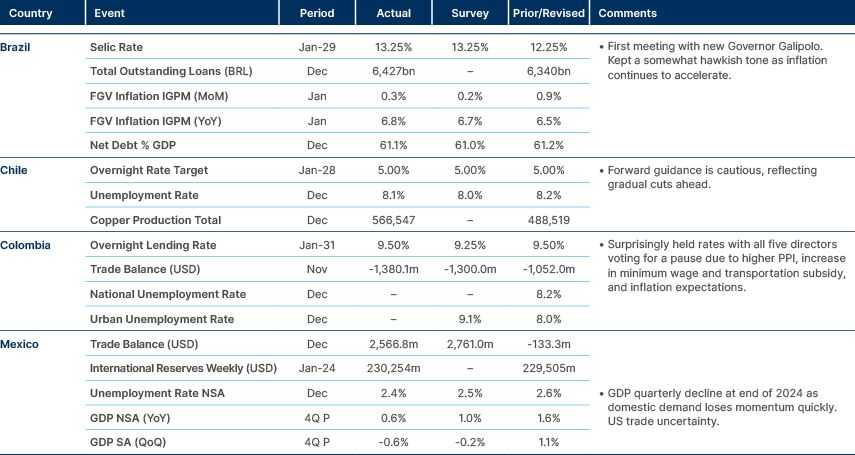Click the GDP SA (QoQ) event
The image size is (855, 455).
coord(128,442)
